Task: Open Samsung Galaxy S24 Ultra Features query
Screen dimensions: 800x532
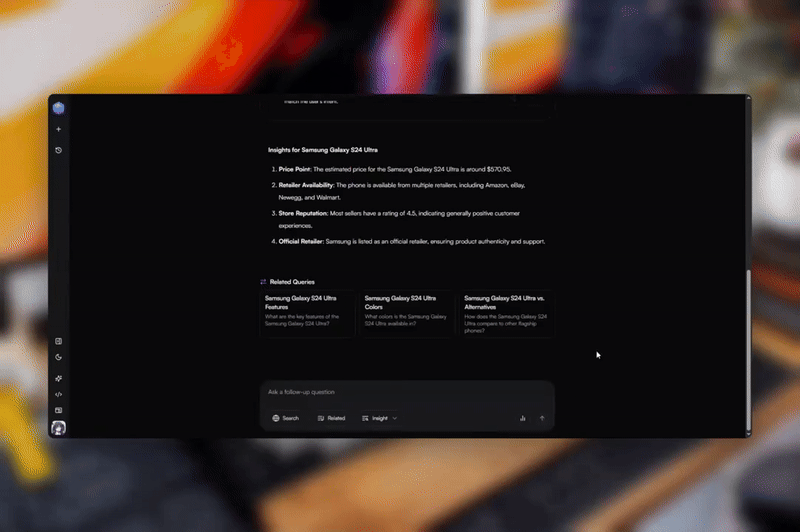Action: point(307,314)
